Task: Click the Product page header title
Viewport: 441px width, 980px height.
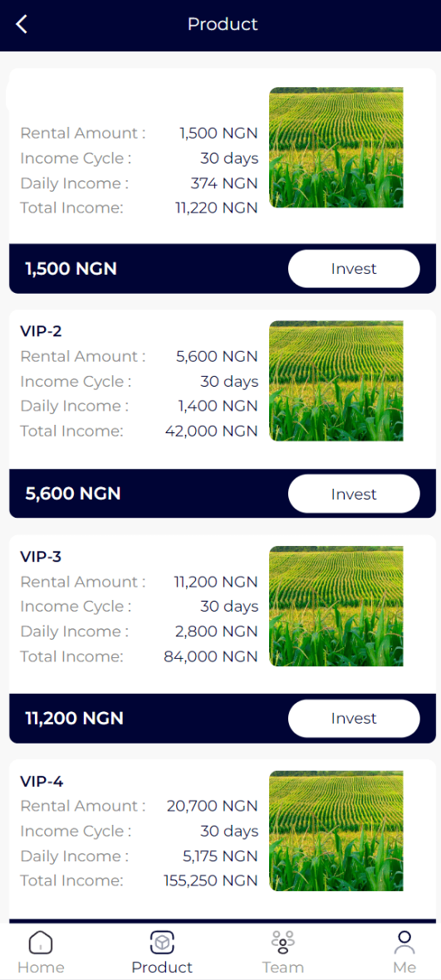Action: click(223, 24)
